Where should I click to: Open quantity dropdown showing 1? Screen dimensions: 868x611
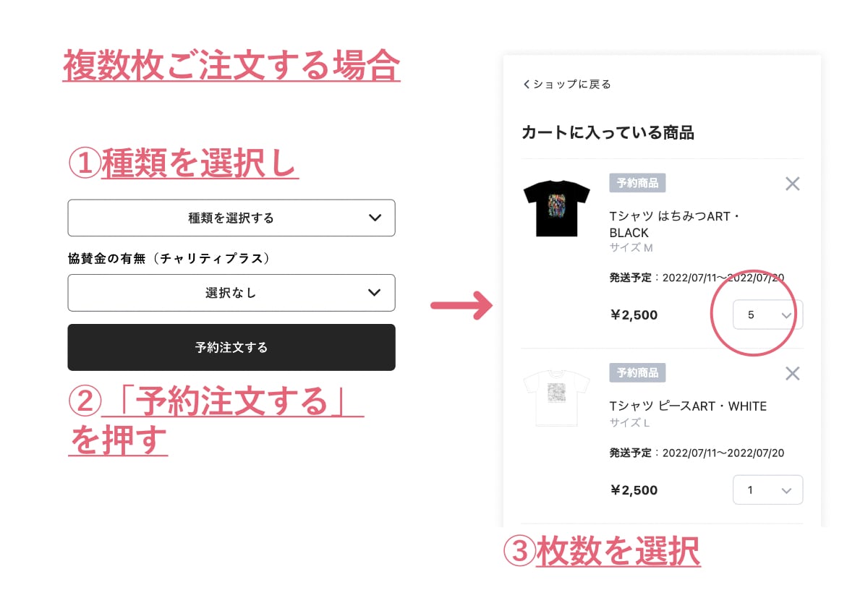(767, 490)
